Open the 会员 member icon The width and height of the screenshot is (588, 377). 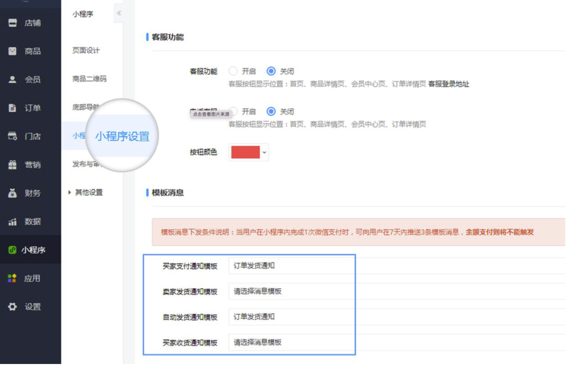coord(13,79)
